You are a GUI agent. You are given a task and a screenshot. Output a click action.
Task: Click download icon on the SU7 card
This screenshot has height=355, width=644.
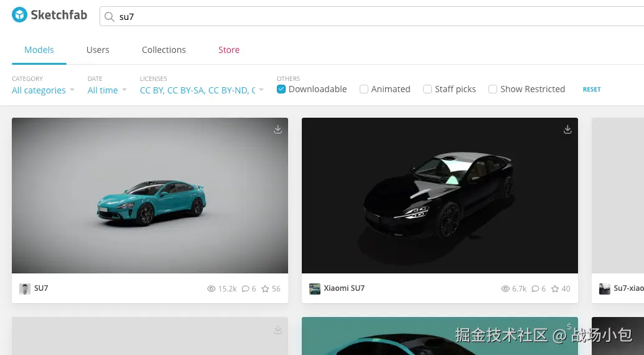[278, 130]
